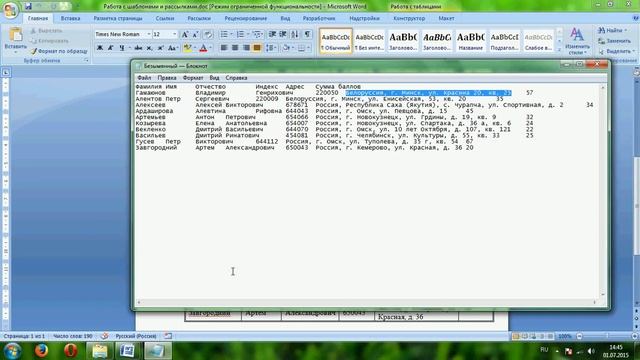
Task: Apply Format Painter (Формат по образцу)
Action: [x=59, y=51]
